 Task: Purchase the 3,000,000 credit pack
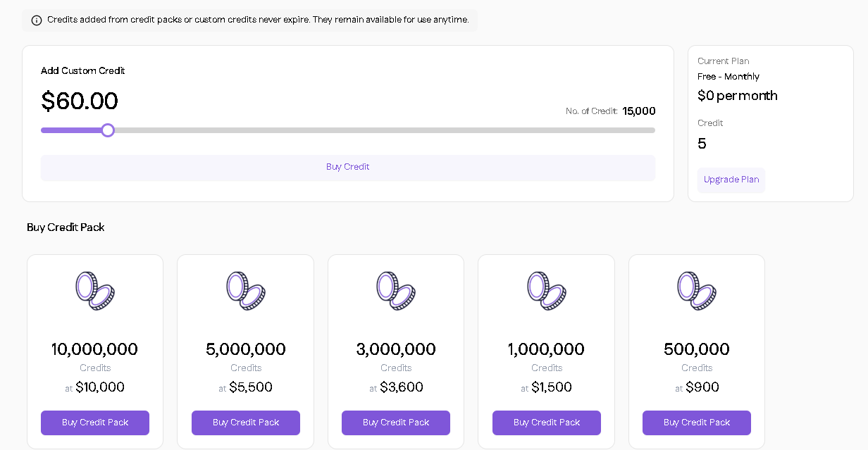click(396, 423)
